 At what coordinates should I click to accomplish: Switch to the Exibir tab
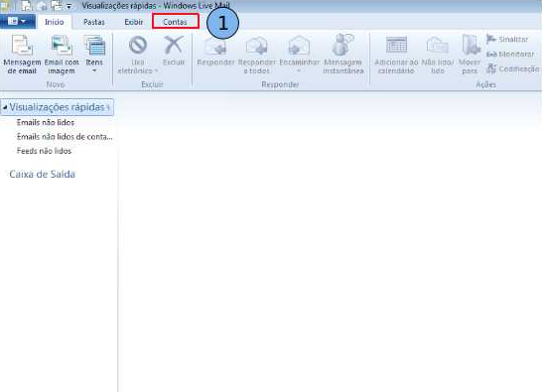tap(134, 22)
